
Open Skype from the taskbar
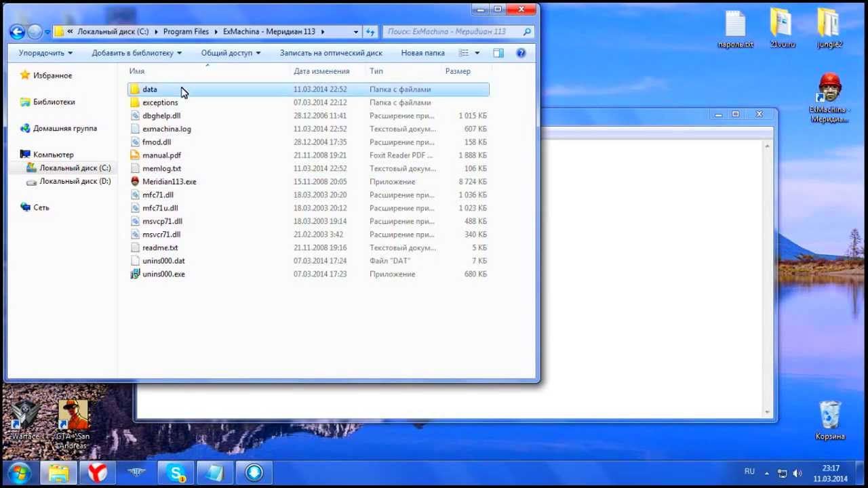176,472
